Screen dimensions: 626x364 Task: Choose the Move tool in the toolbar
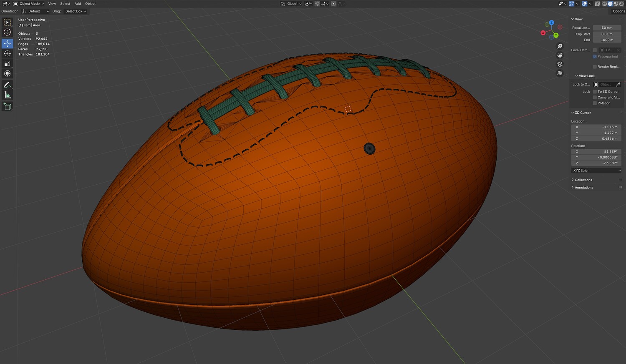coord(7,43)
